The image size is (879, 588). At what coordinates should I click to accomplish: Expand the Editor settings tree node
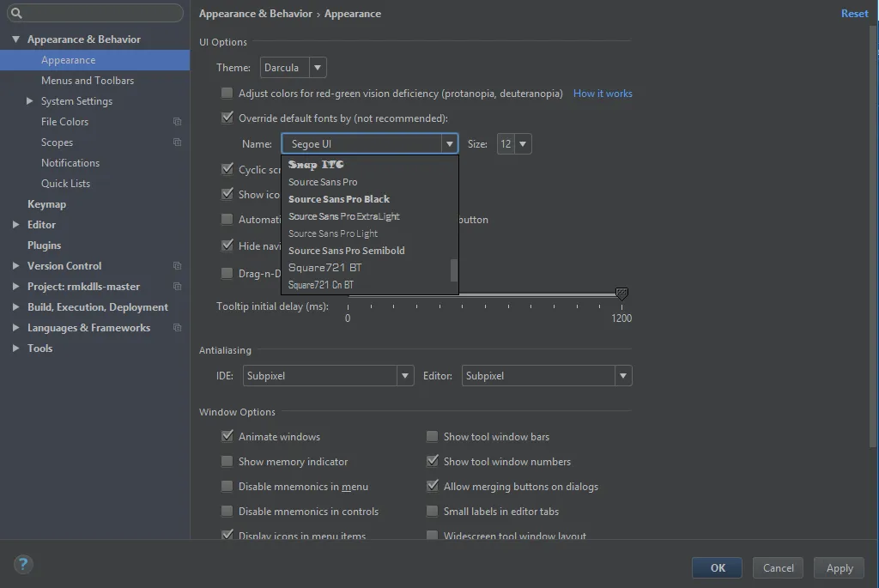pyautogui.click(x=16, y=225)
